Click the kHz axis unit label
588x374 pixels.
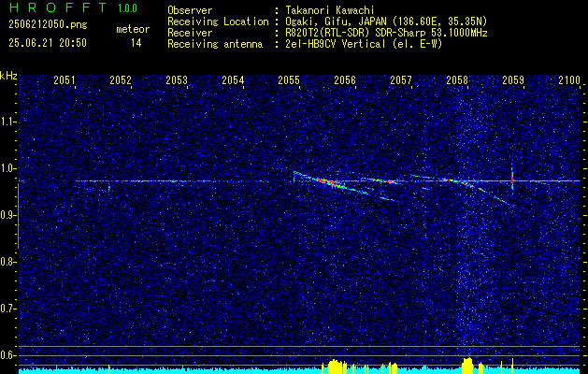(8, 76)
